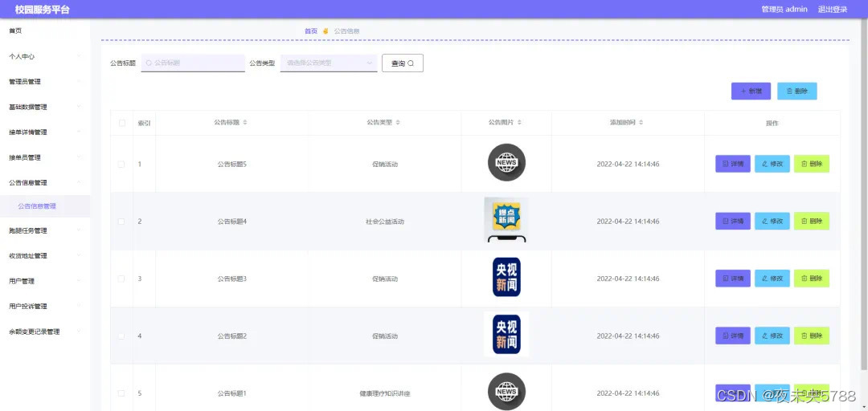This screenshot has width=868, height=411.
Task: Click 删除 for 公告标题4 row
Action: coord(811,222)
